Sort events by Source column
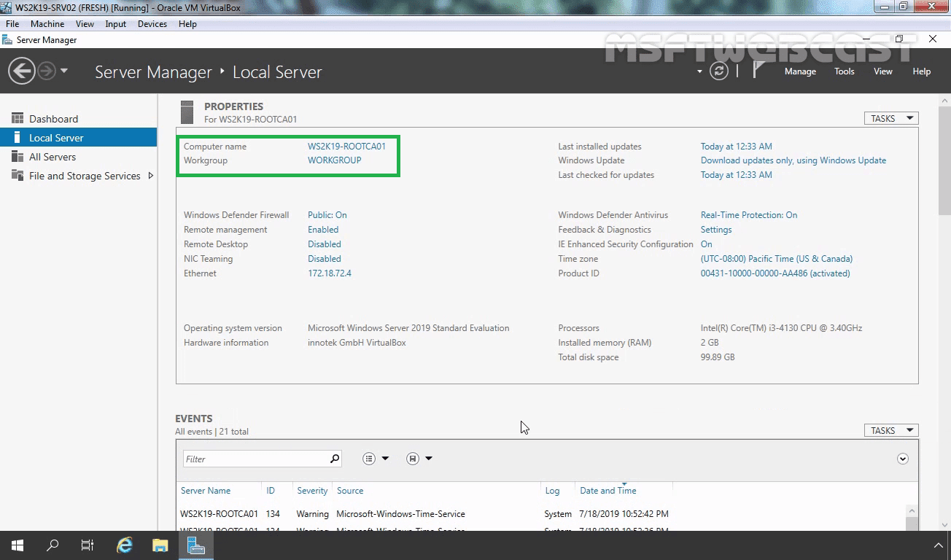This screenshot has height=560, width=951. point(350,491)
